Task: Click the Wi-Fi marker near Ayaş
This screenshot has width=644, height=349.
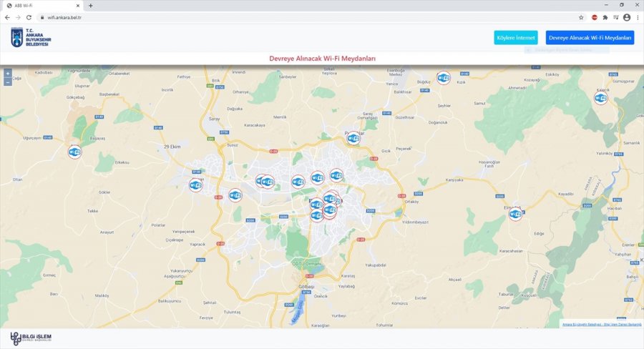Action: (74, 152)
